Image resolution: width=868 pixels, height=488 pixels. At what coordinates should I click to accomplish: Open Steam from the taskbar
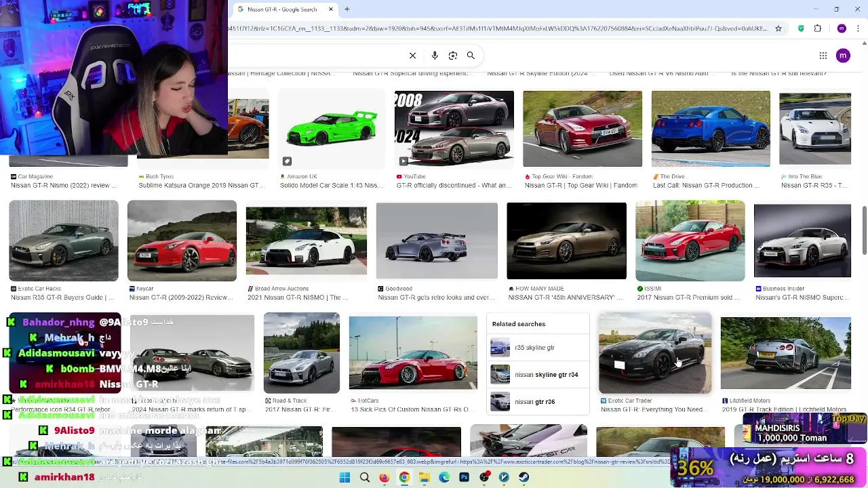pos(524,477)
